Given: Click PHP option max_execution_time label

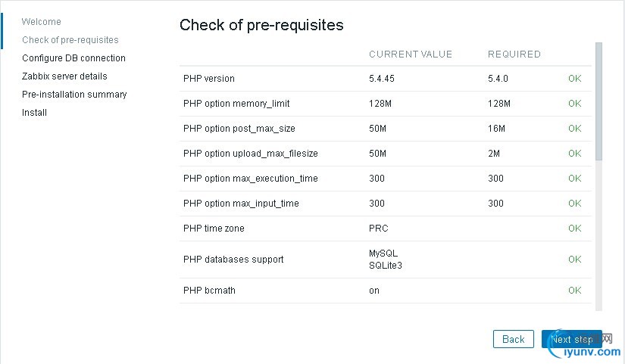Looking at the screenshot, I should click(251, 179).
